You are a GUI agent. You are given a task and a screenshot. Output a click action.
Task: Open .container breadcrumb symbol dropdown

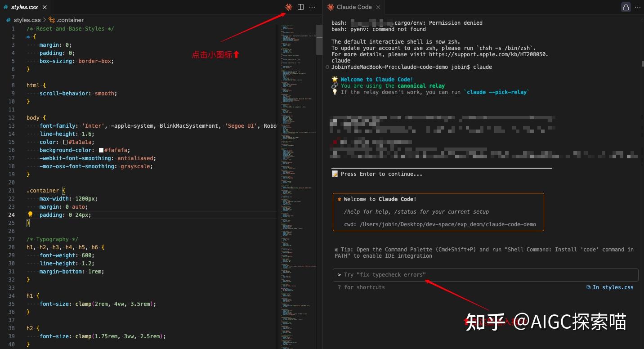coord(66,20)
